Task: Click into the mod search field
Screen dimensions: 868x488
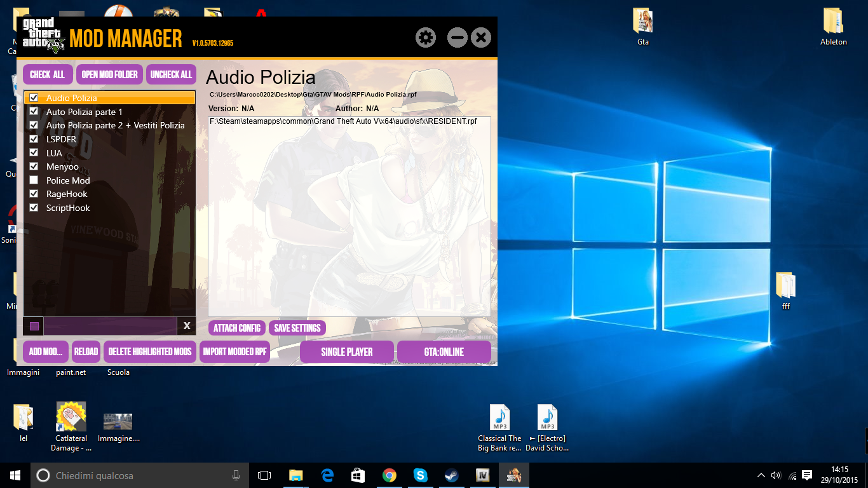Action: click(x=109, y=326)
